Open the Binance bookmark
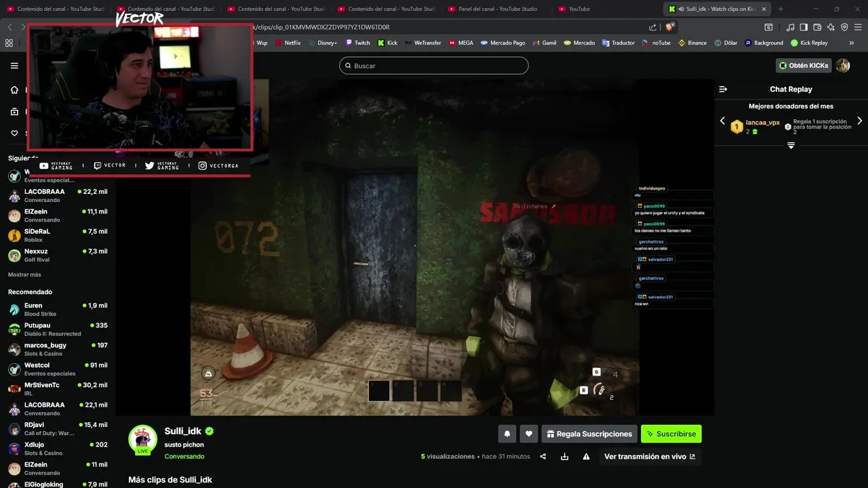This screenshot has width=868, height=488. pyautogui.click(x=692, y=43)
